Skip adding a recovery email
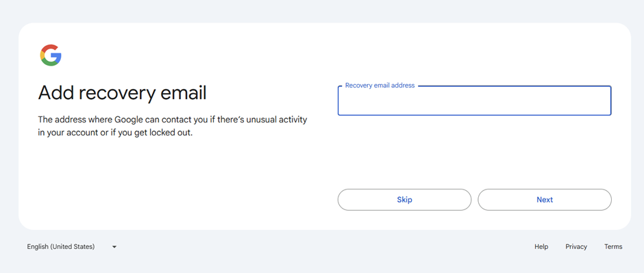644x273 pixels. pyautogui.click(x=404, y=200)
